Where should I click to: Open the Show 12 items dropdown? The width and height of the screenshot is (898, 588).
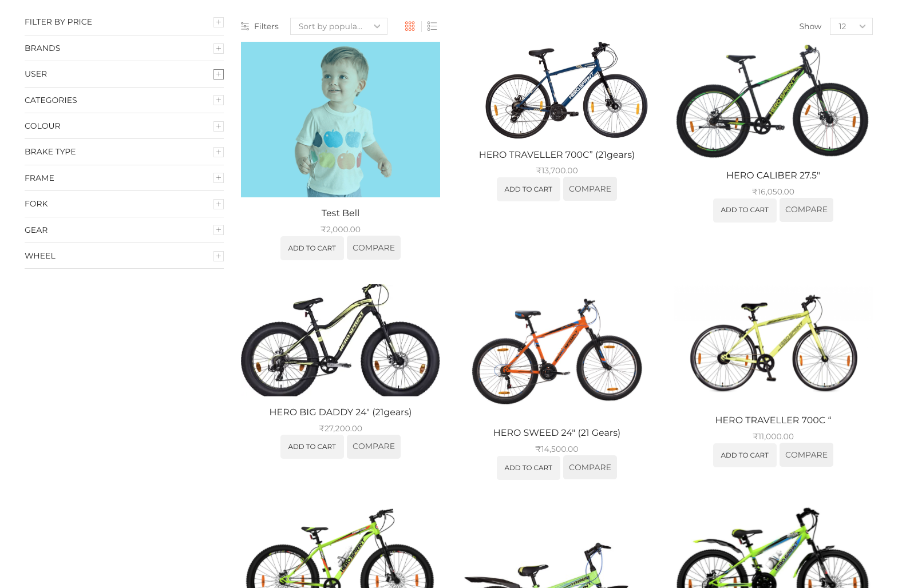(851, 26)
